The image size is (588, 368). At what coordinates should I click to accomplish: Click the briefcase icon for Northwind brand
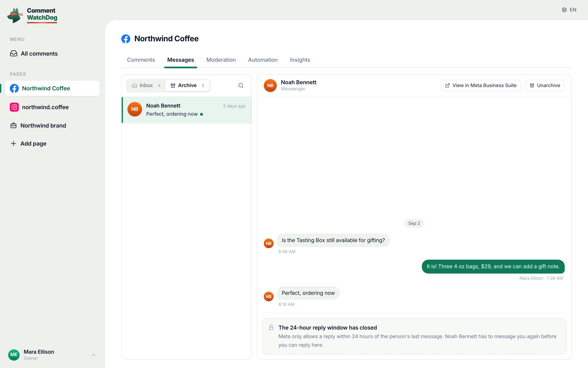[x=14, y=126]
